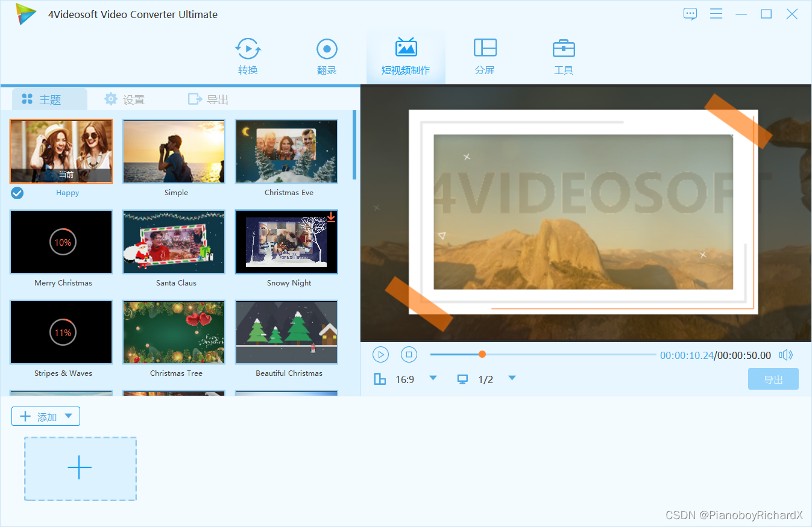Click the blue 导出 export button
The height and width of the screenshot is (527, 812).
tap(773, 379)
